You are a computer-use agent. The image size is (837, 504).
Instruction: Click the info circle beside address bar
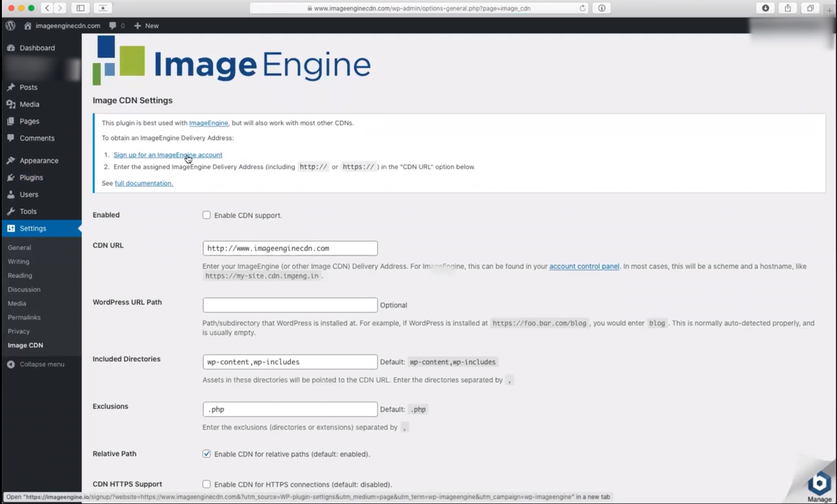(x=602, y=8)
